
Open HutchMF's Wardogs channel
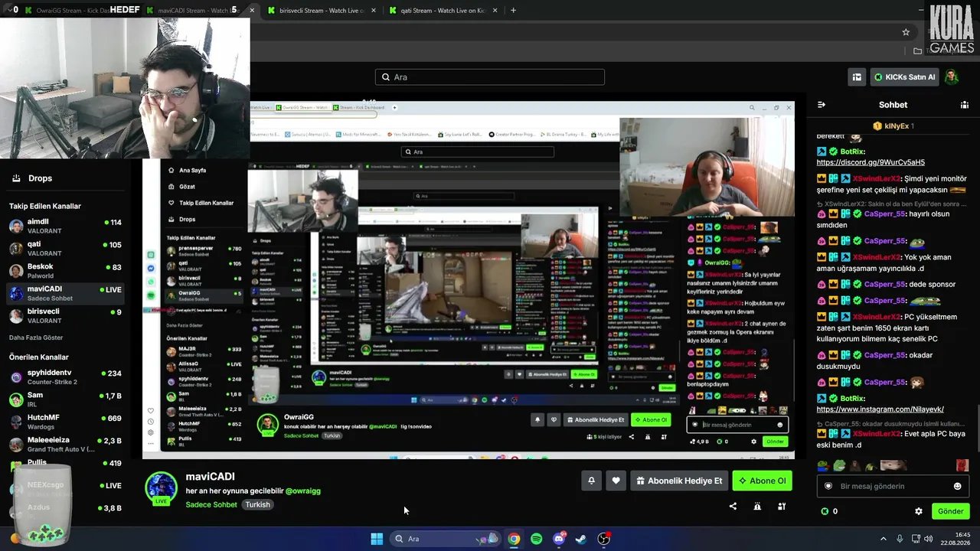click(65, 422)
